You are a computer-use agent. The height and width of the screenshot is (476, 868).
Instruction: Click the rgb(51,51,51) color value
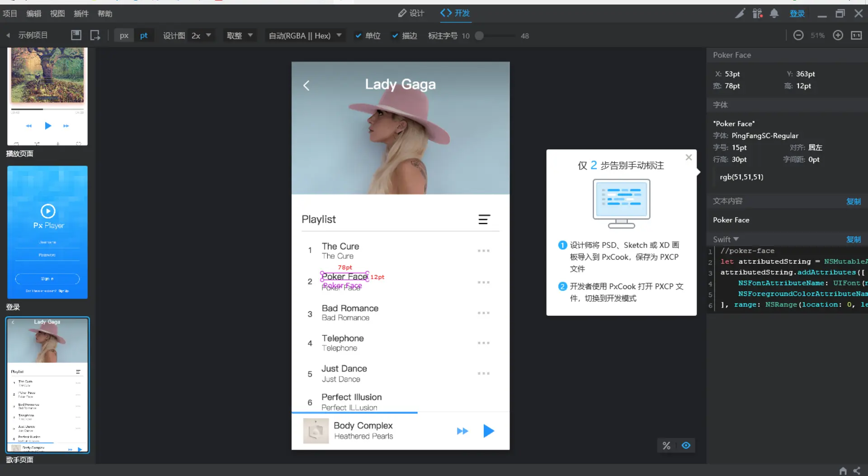tap(741, 177)
